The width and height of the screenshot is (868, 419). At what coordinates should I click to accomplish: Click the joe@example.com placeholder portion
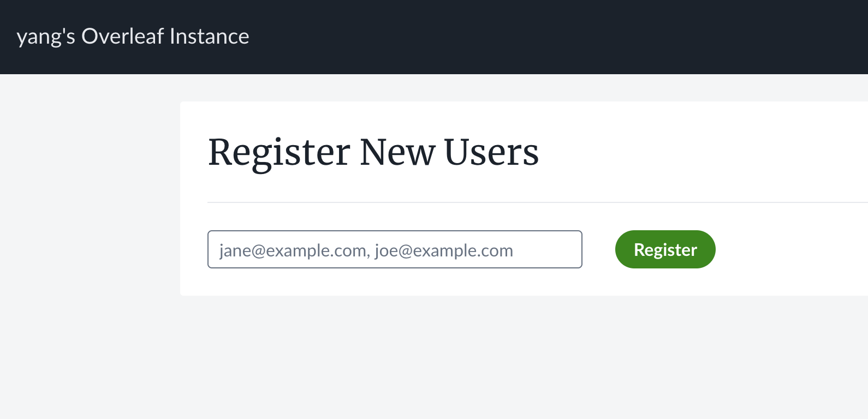coord(443,250)
